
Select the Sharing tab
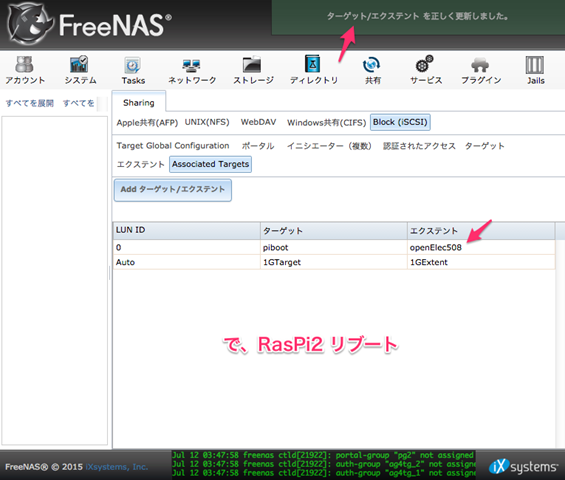139,102
